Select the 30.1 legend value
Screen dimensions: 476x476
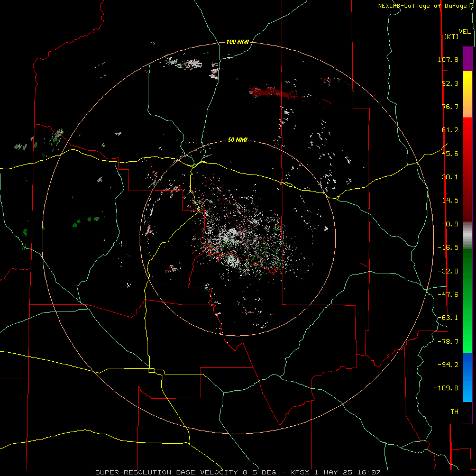tap(450, 177)
